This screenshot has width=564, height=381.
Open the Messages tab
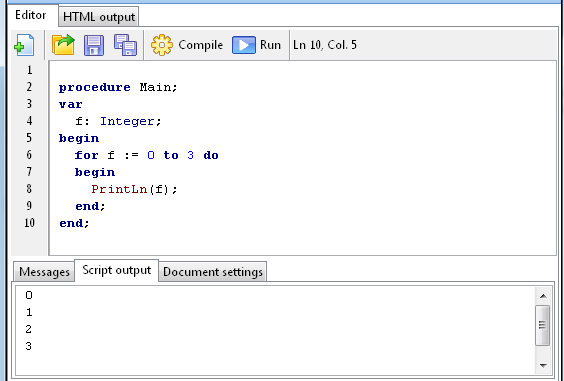pos(45,272)
